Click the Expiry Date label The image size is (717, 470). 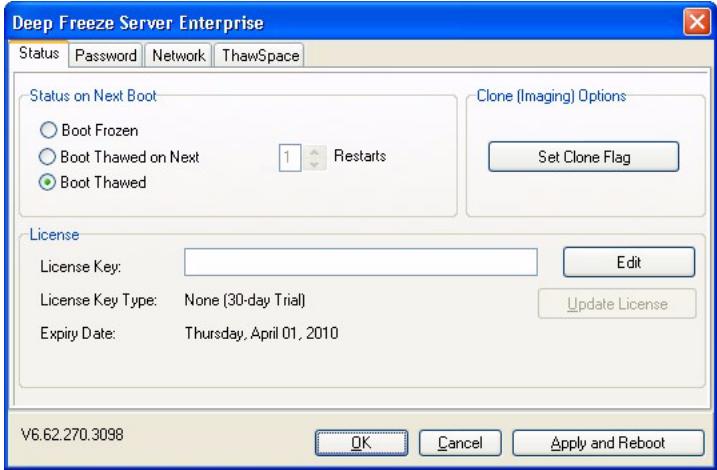[x=78, y=333]
